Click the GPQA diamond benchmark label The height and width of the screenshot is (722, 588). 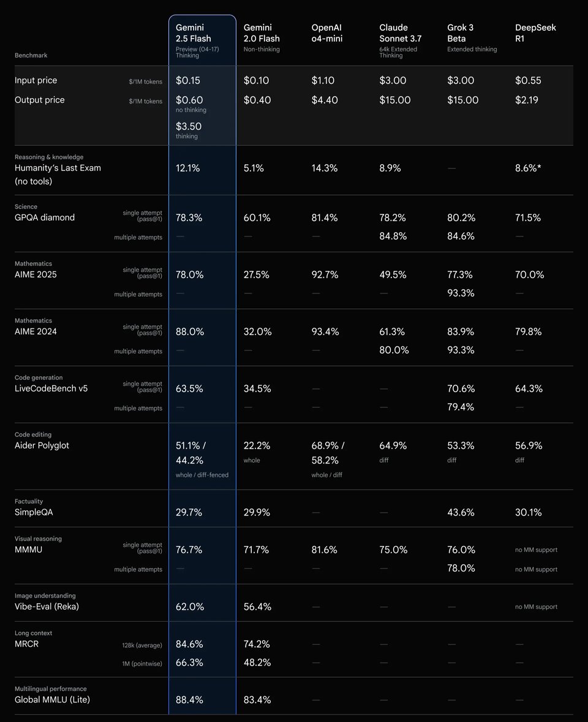pos(45,218)
